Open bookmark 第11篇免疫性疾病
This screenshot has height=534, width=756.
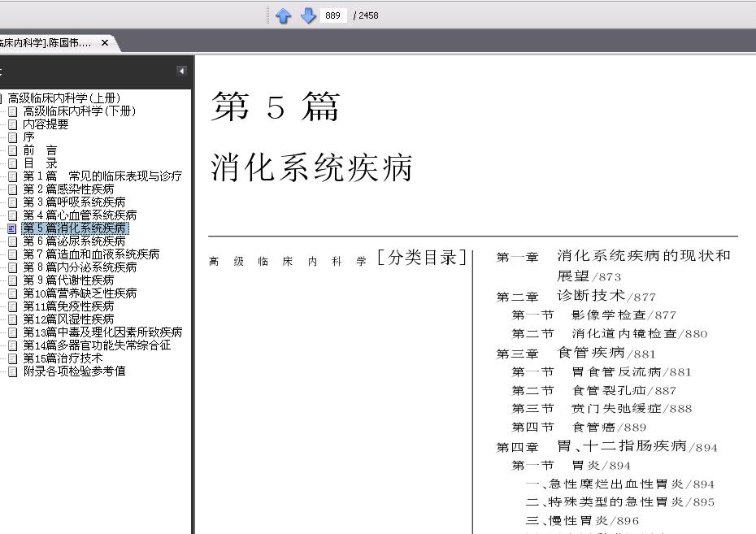(68, 306)
